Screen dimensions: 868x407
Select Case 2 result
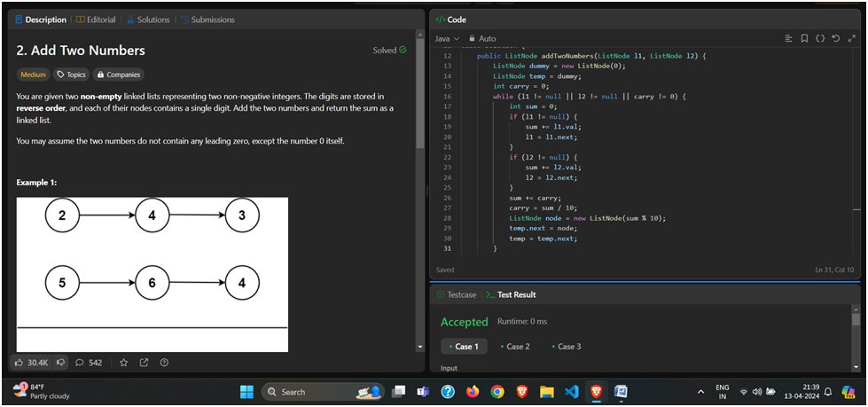click(515, 346)
